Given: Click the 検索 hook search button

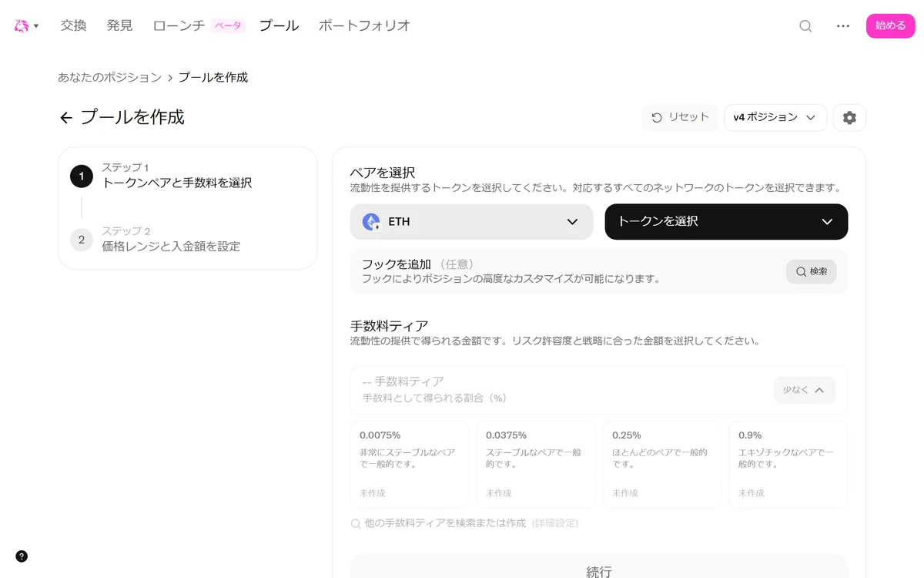Looking at the screenshot, I should pos(811,271).
